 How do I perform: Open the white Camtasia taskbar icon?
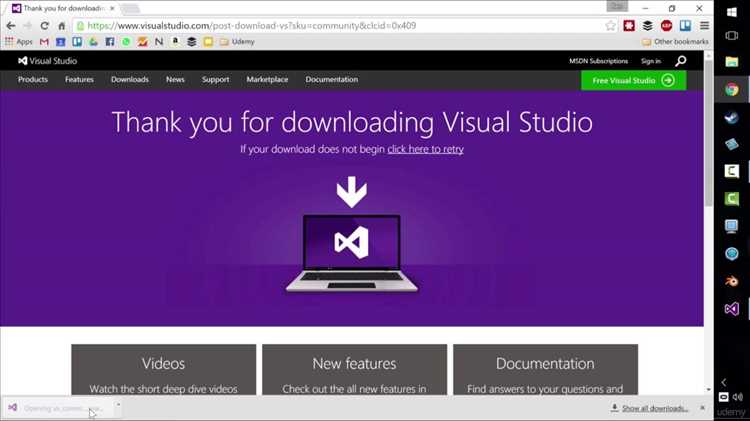pos(731,171)
